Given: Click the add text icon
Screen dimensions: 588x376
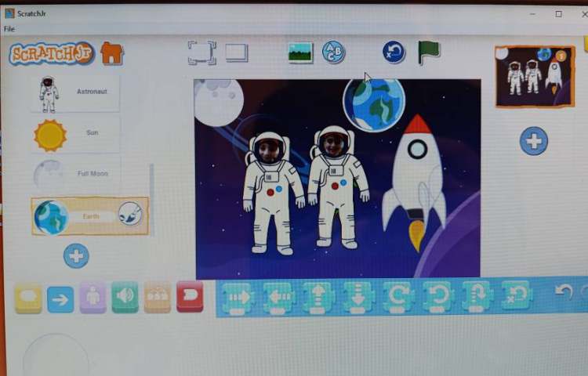Looking at the screenshot, I should pos(333,52).
